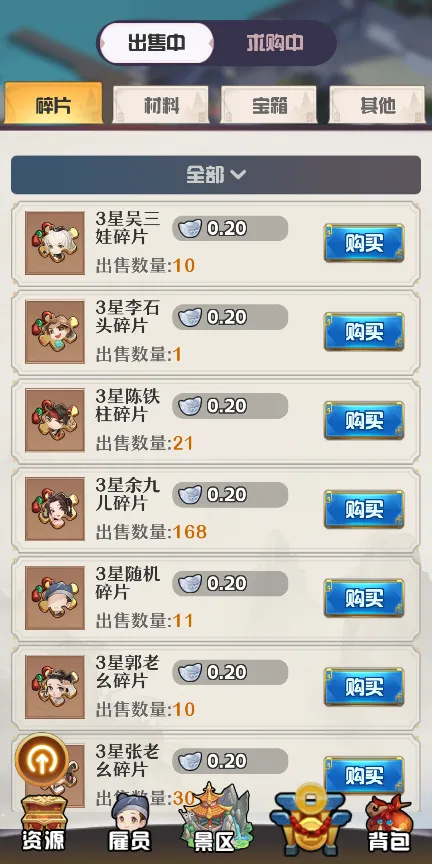This screenshot has width=432, height=864.
Task: Switch to the 宝箱 tab
Action: pyautogui.click(x=269, y=105)
